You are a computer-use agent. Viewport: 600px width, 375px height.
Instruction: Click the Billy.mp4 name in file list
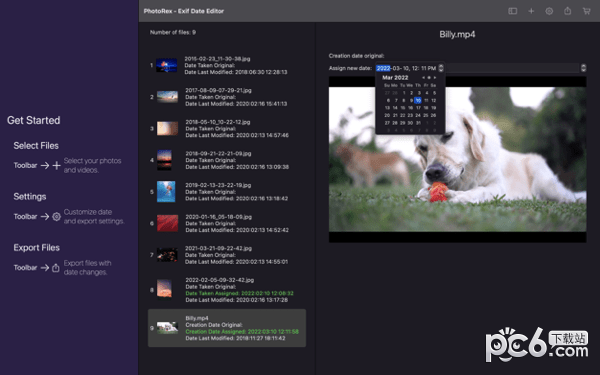(197, 318)
